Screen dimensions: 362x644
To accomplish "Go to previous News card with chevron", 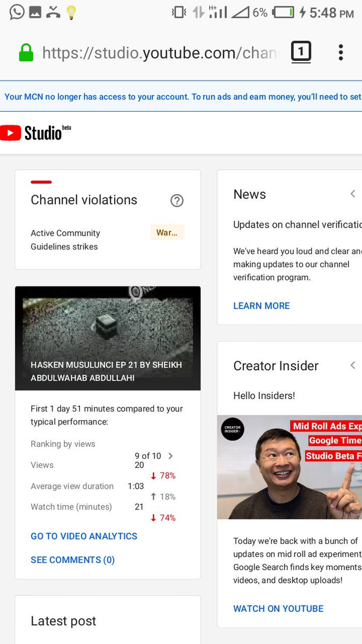I will point(353,194).
